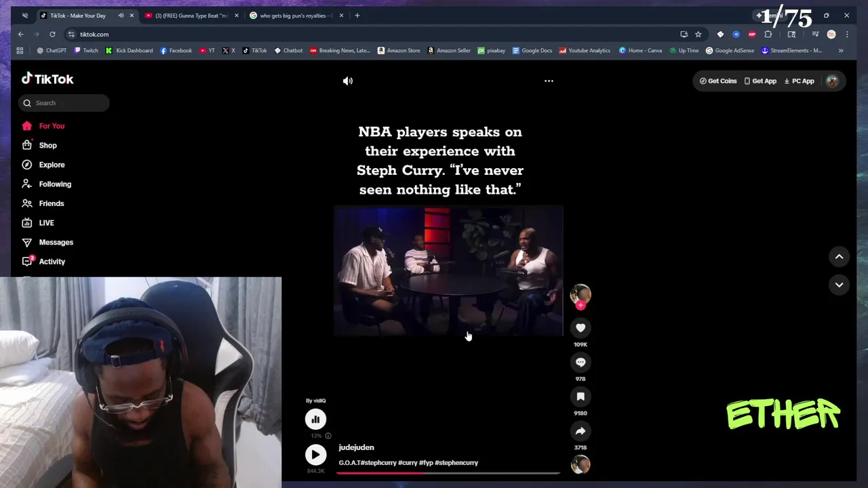The width and height of the screenshot is (868, 488).
Task: Click the #stephcurry hashtag
Action: (x=378, y=463)
